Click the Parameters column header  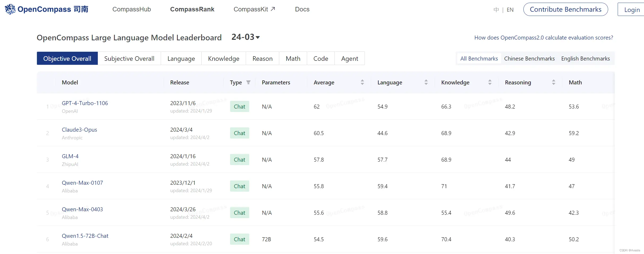pyautogui.click(x=276, y=82)
